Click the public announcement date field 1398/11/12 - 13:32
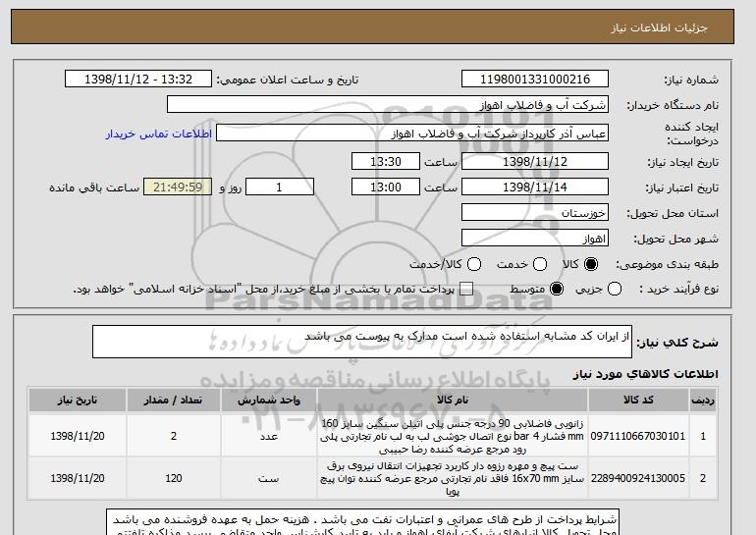 click(138, 80)
